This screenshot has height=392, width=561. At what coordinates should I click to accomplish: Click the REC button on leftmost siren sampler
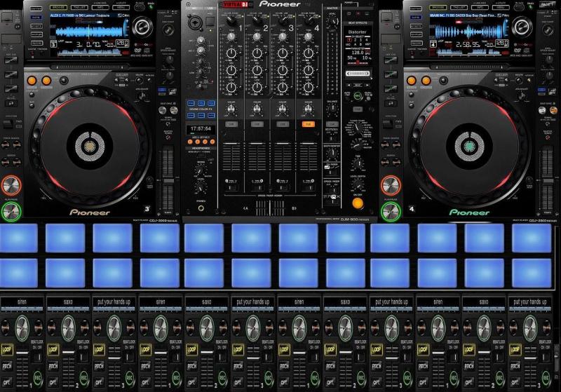(39, 378)
